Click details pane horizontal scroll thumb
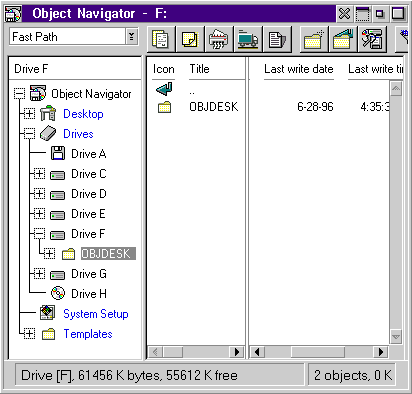This screenshot has height=394, width=412. coord(318,352)
